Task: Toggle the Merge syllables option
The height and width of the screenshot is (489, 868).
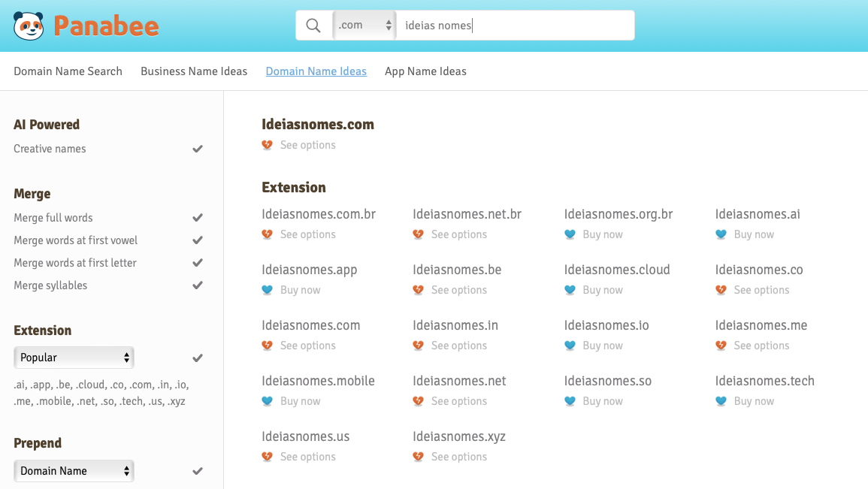Action: (x=198, y=285)
